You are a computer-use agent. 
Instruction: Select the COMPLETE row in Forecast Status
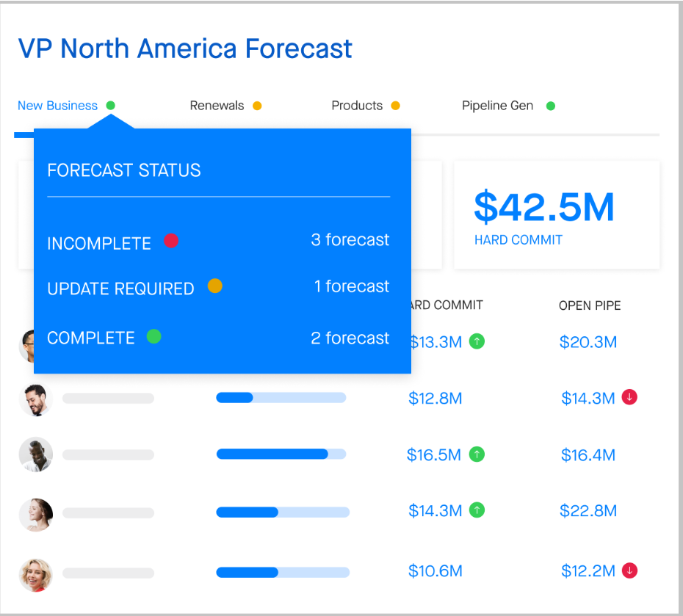218,338
